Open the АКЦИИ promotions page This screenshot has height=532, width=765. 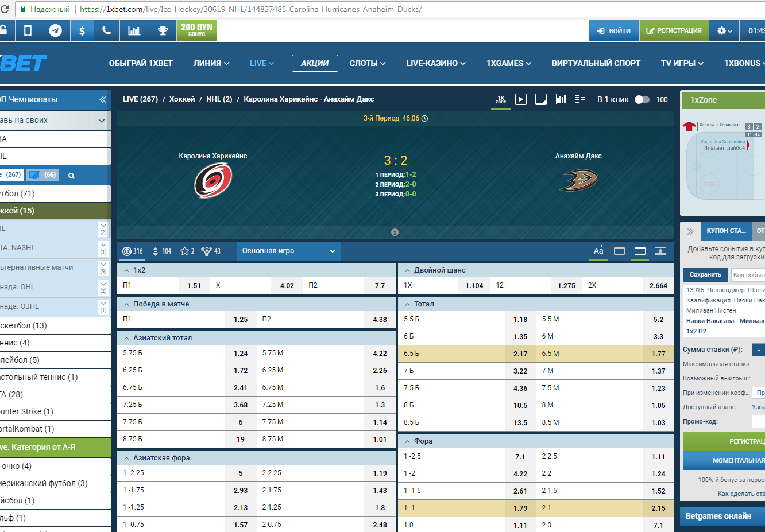315,63
